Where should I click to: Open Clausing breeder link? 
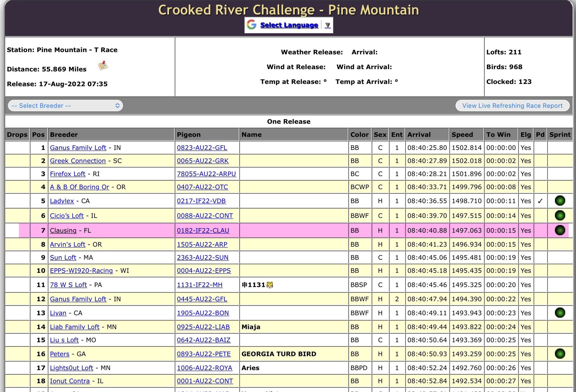63,231
